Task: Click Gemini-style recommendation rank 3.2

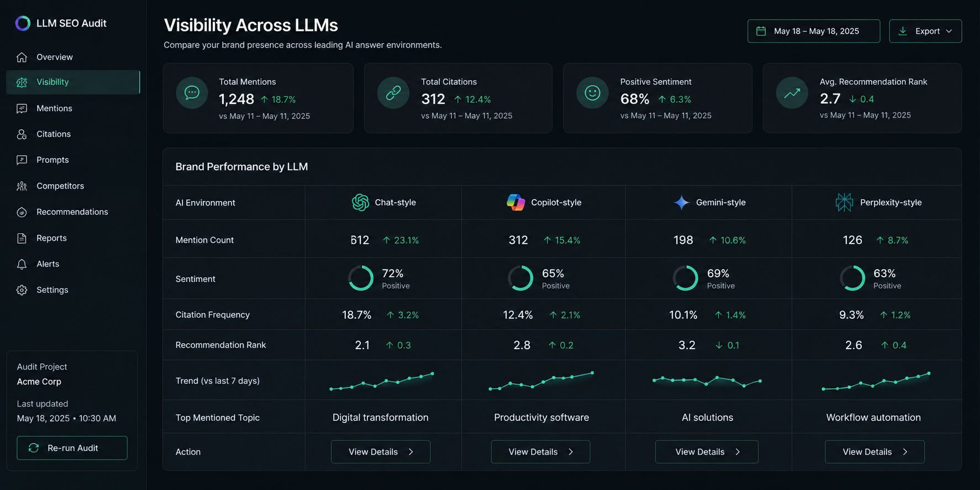Action: pos(687,345)
